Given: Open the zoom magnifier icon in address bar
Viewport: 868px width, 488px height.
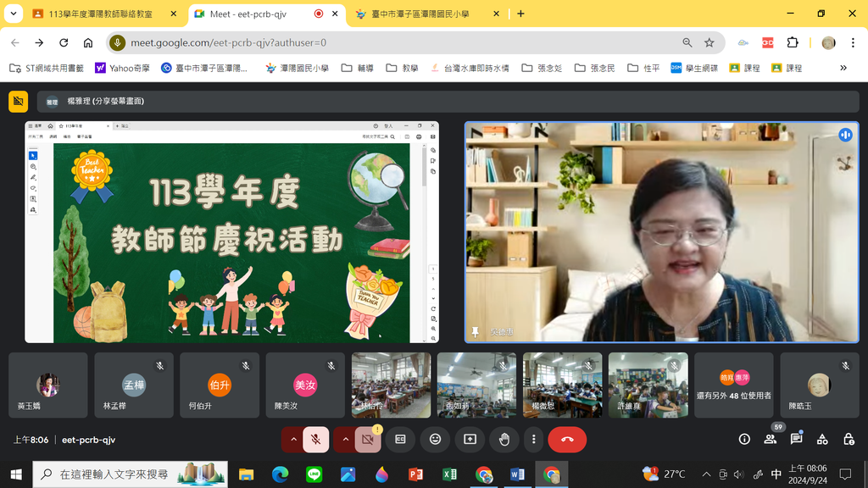Looking at the screenshot, I should coord(687,42).
